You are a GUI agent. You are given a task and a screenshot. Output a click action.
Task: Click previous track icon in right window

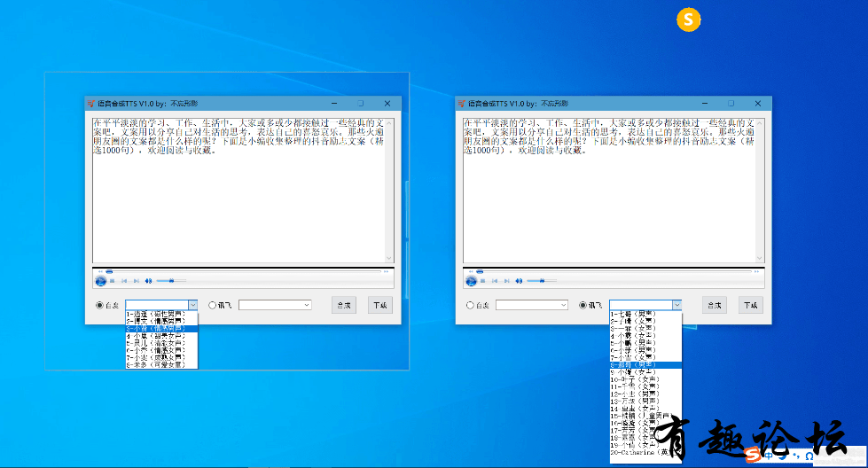(x=495, y=281)
